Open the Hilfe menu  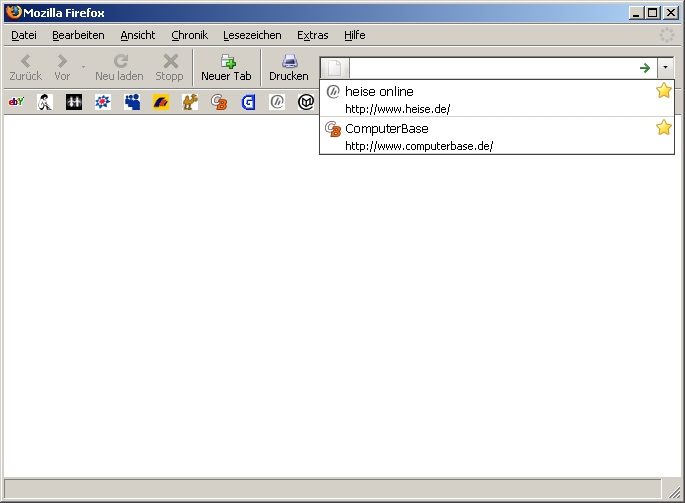click(x=354, y=35)
